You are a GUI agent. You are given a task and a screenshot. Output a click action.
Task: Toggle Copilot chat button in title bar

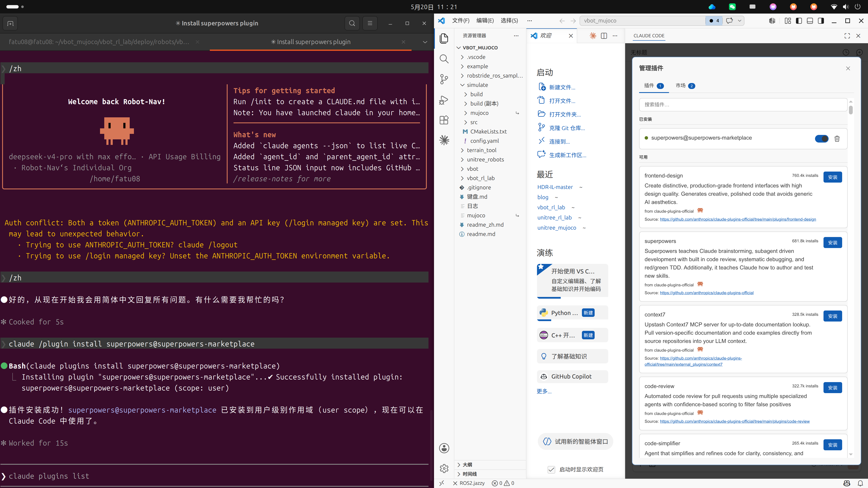(729, 21)
